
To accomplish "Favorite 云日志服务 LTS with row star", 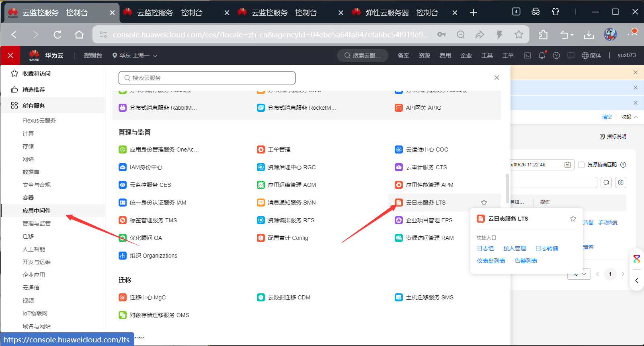I will pyautogui.click(x=484, y=203).
